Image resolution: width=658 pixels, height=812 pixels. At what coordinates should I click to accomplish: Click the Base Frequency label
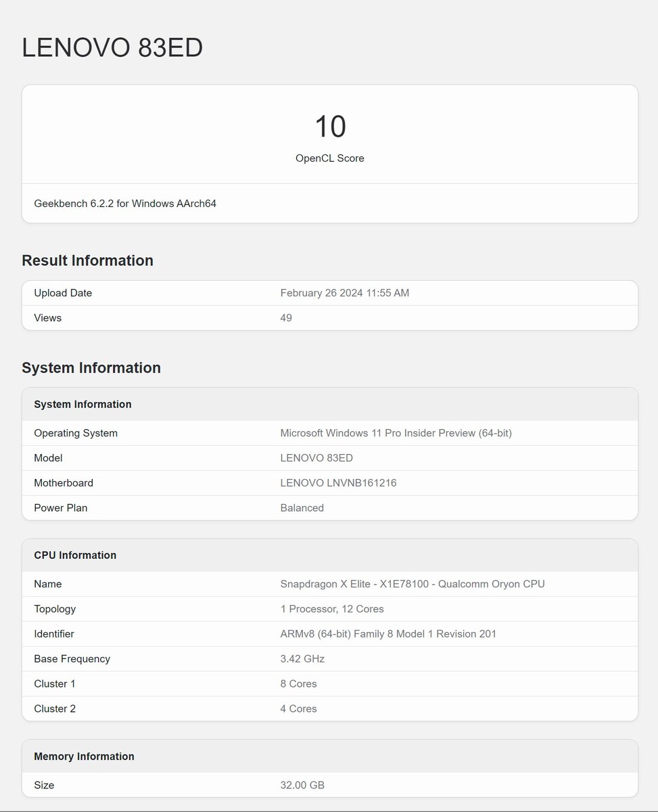click(x=72, y=659)
